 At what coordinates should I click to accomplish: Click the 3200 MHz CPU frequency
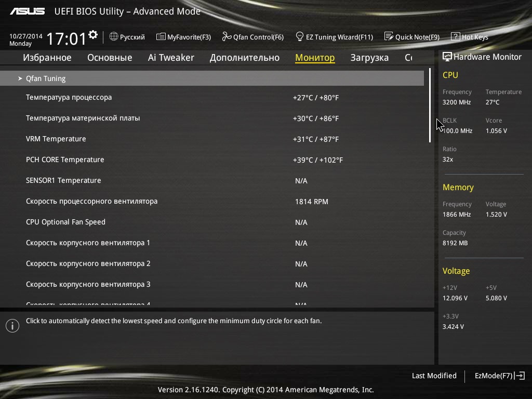[x=457, y=102]
